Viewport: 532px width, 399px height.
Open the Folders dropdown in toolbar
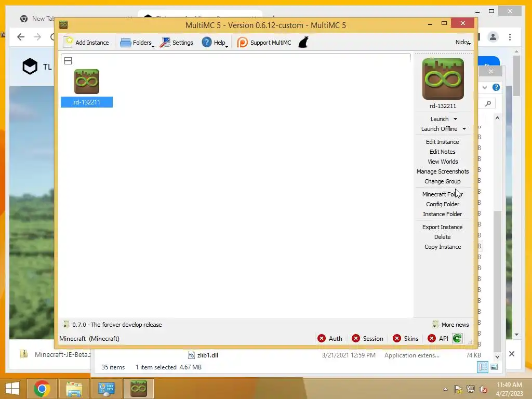(137, 43)
